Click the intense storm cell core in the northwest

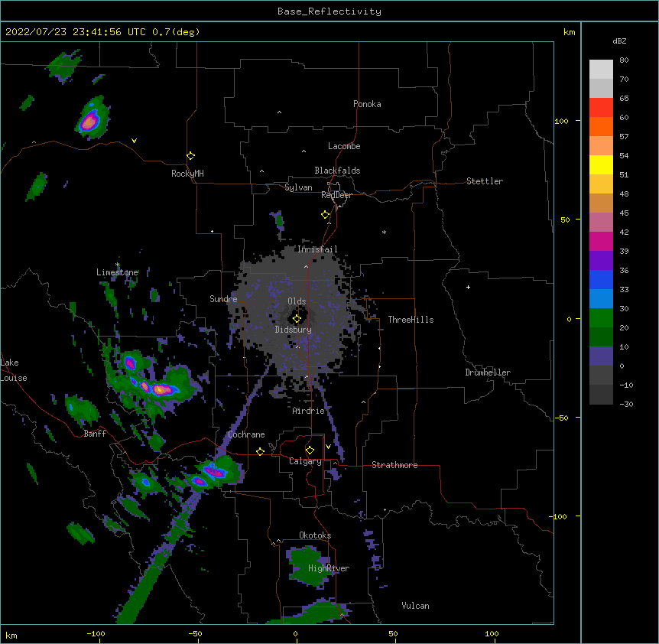pyautogui.click(x=89, y=122)
